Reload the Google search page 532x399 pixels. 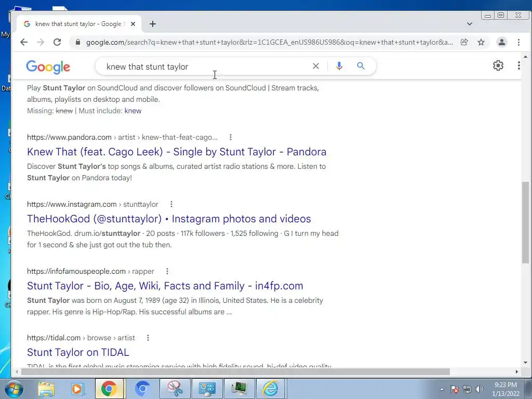(x=57, y=42)
